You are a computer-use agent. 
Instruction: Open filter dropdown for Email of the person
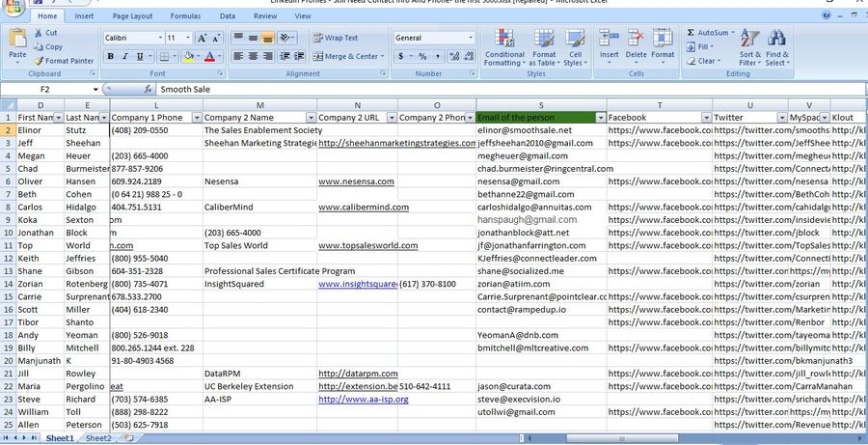pos(601,118)
